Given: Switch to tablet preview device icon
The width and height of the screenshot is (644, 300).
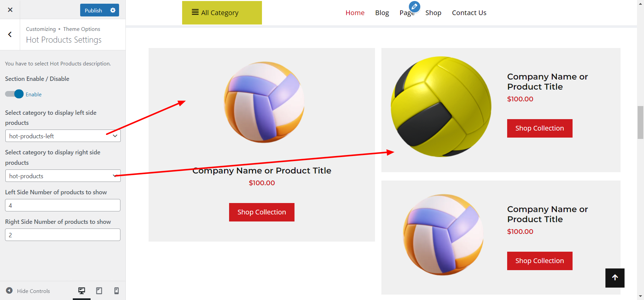Looking at the screenshot, I should 99,291.
